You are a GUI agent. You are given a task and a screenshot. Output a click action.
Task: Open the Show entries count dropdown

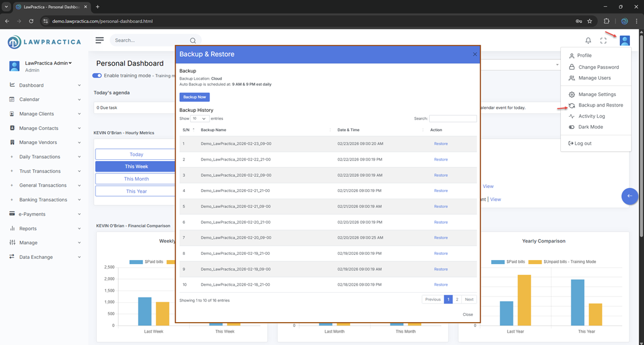pyautogui.click(x=200, y=119)
